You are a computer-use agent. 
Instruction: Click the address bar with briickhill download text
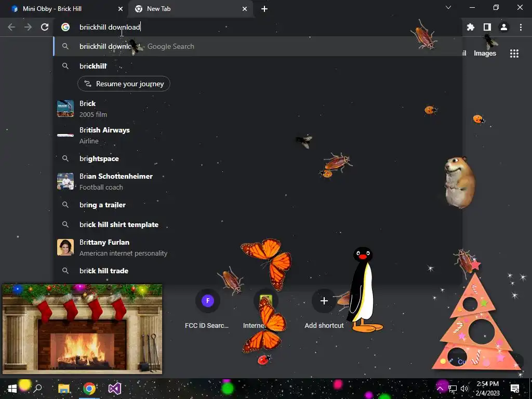click(x=258, y=27)
